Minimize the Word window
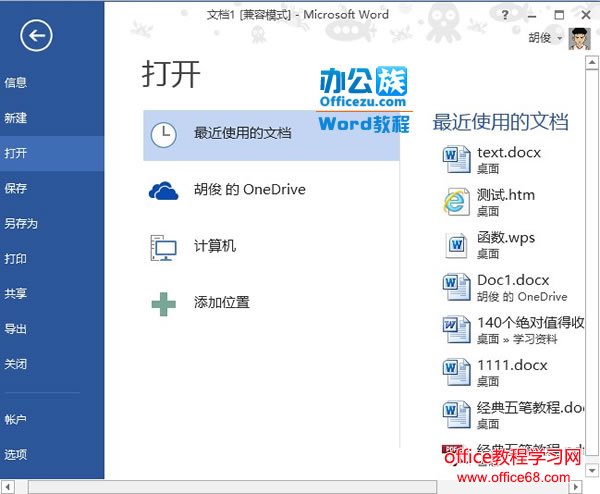600x494 pixels. [x=532, y=15]
